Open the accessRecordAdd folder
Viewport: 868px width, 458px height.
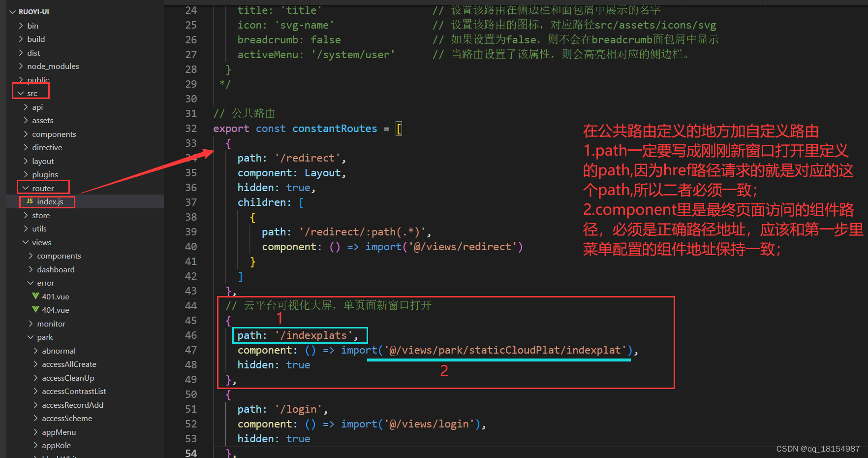[72, 405]
